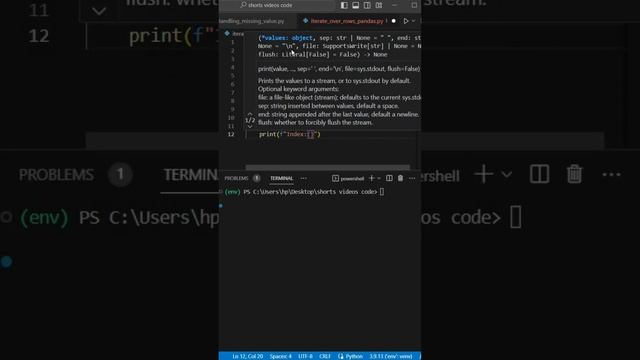This screenshot has height=360, width=640.
Task: Open launch profile chevron beside small plus icon
Action: tap(379, 178)
